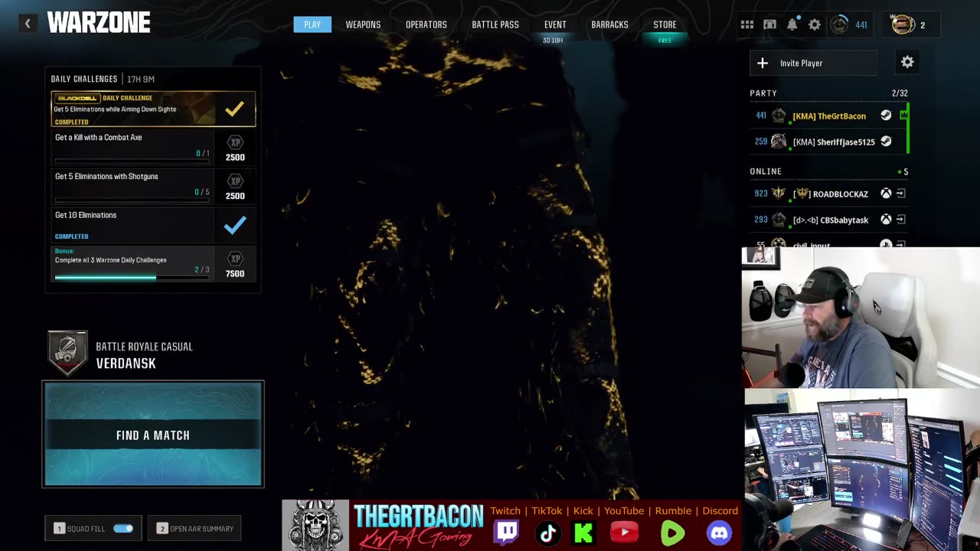980x551 pixels.
Task: Open AAR Summary button
Action: pos(195,528)
